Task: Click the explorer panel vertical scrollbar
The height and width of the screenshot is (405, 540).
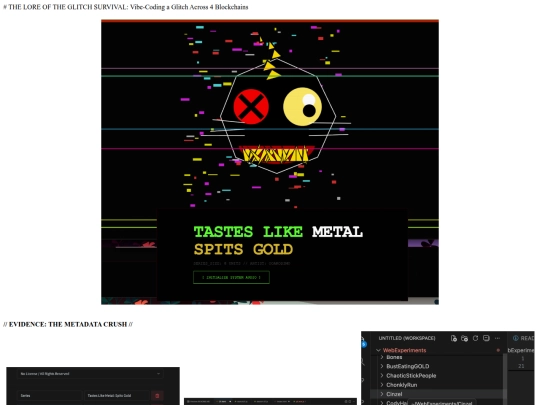Action: [x=505, y=379]
